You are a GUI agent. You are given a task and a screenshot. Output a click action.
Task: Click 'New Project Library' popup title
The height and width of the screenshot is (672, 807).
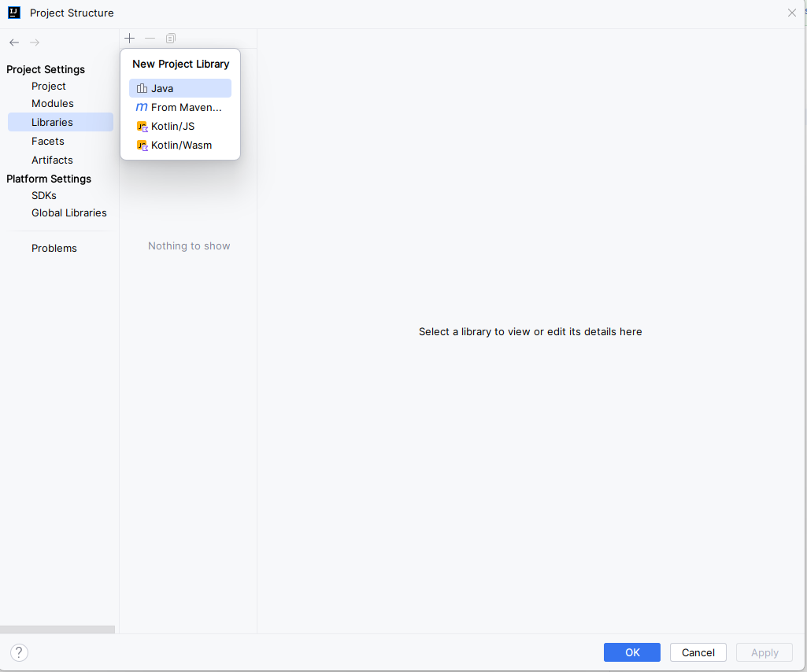click(180, 64)
